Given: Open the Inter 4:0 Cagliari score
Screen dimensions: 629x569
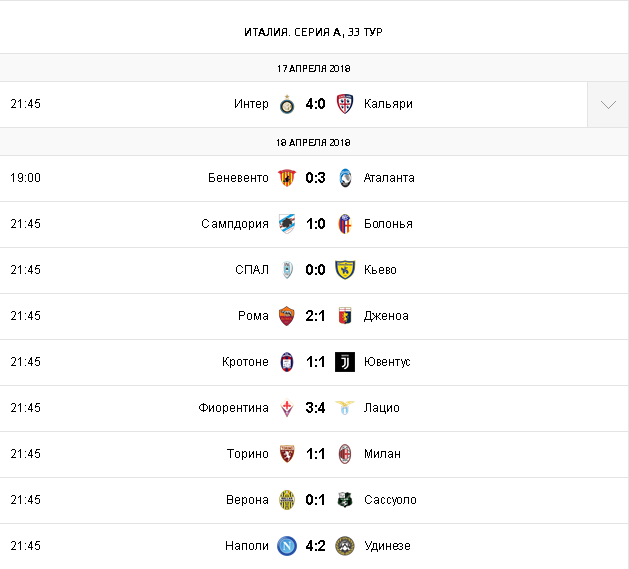Looking at the screenshot, I should [316, 104].
